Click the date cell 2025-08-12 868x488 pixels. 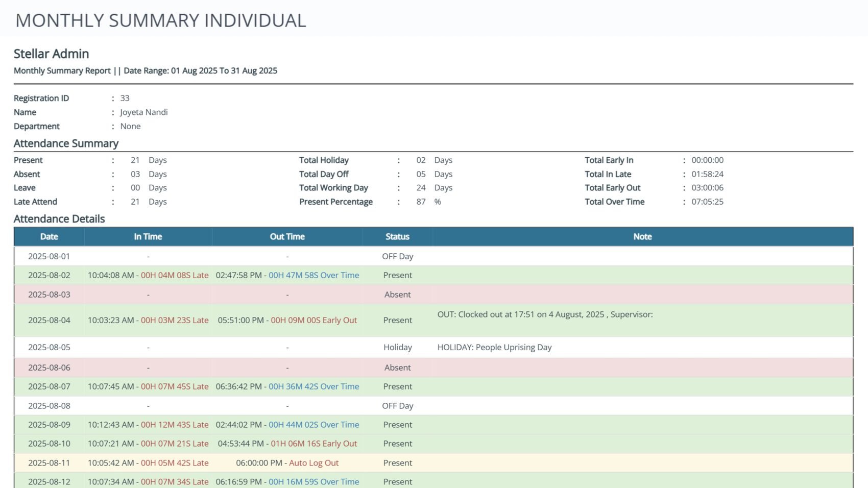pyautogui.click(x=49, y=482)
